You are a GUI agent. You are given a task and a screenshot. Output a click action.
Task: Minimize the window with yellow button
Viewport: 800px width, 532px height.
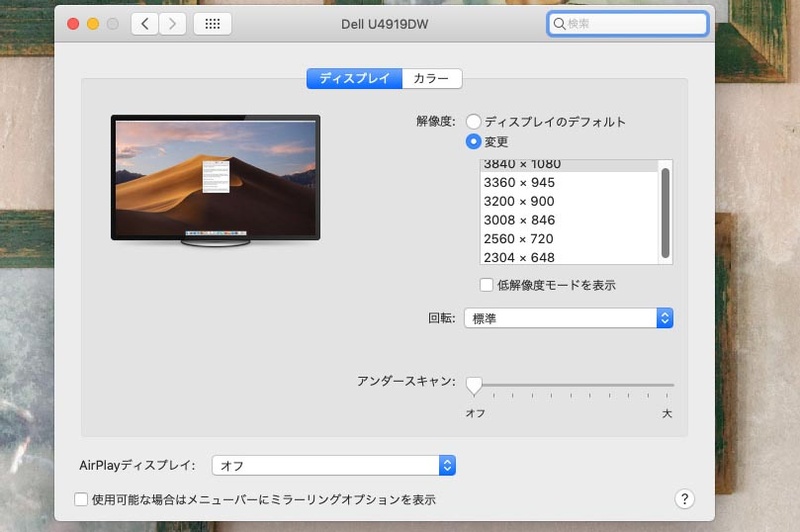click(x=93, y=24)
